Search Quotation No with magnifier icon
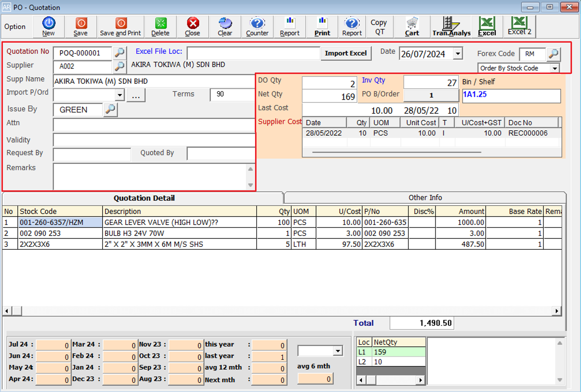The image size is (581, 392). (119, 53)
